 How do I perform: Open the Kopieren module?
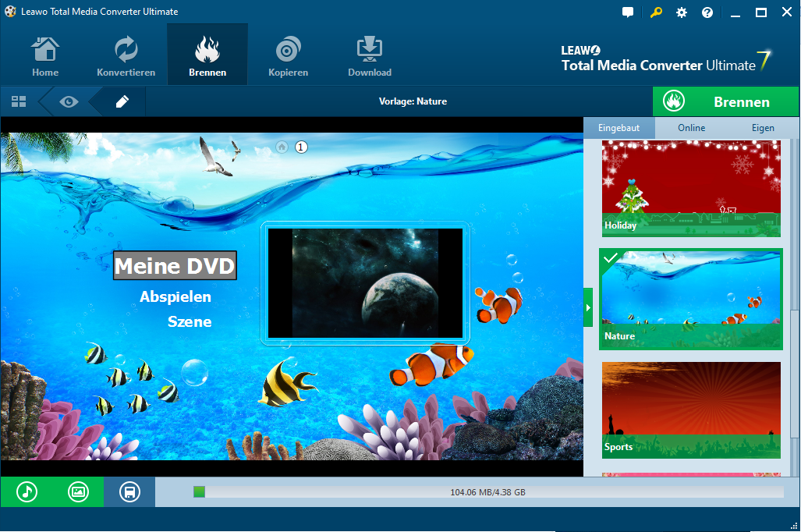(288, 56)
